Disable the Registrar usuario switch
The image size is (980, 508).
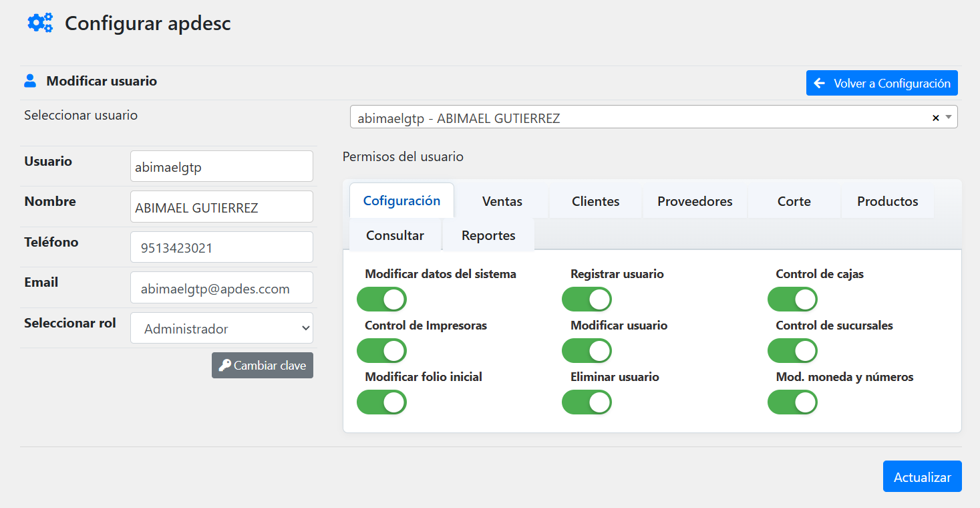point(587,299)
